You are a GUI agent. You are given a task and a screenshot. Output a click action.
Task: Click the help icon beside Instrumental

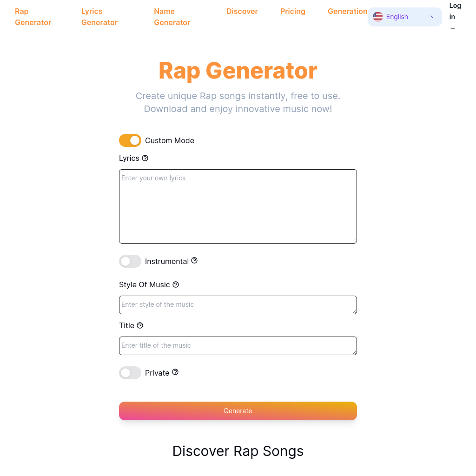click(194, 261)
